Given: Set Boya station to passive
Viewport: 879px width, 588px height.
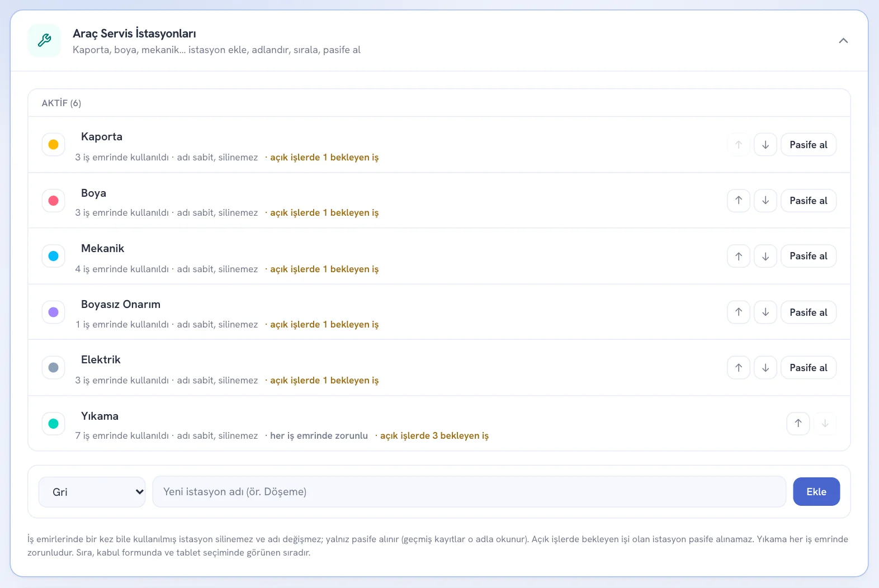Looking at the screenshot, I should pos(809,201).
